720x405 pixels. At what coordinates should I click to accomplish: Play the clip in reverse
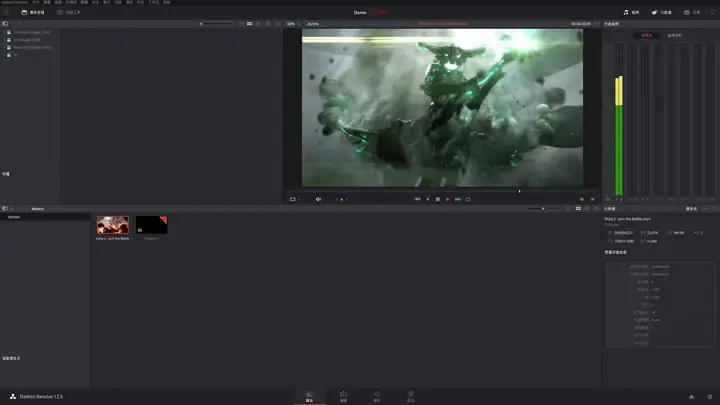coord(428,199)
